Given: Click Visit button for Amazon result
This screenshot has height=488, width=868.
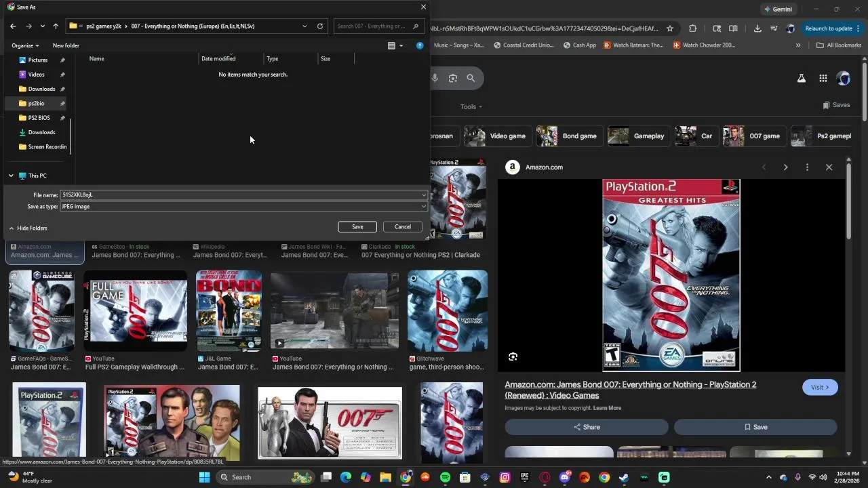Looking at the screenshot, I should click(820, 388).
